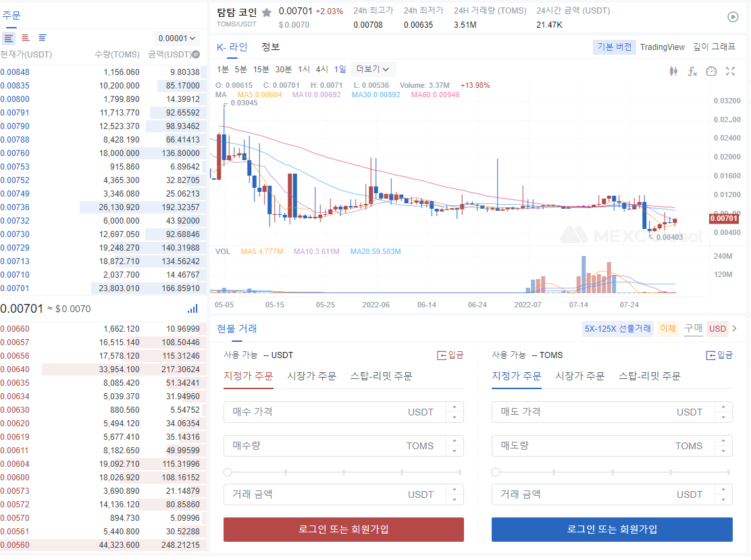
Task: Click blue 로그인 또는 회원가입 sell button
Action: point(612,530)
